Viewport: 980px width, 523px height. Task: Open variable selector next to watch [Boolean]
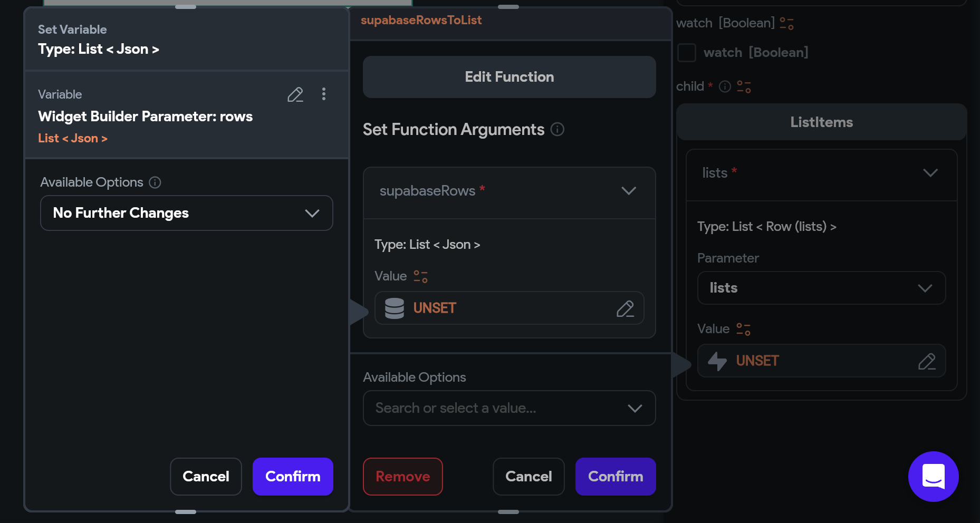786,23
